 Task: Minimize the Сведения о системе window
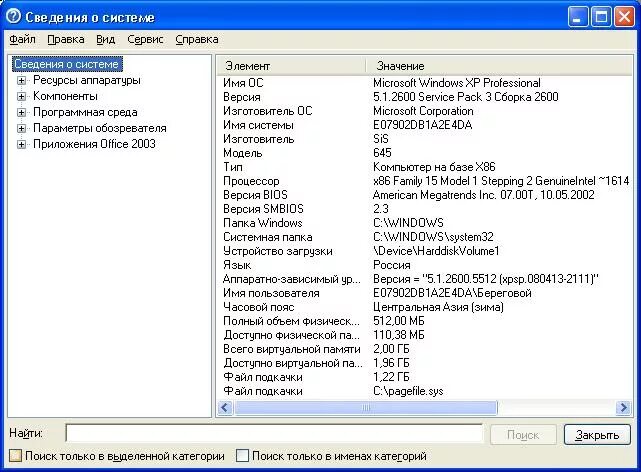[x=578, y=17]
